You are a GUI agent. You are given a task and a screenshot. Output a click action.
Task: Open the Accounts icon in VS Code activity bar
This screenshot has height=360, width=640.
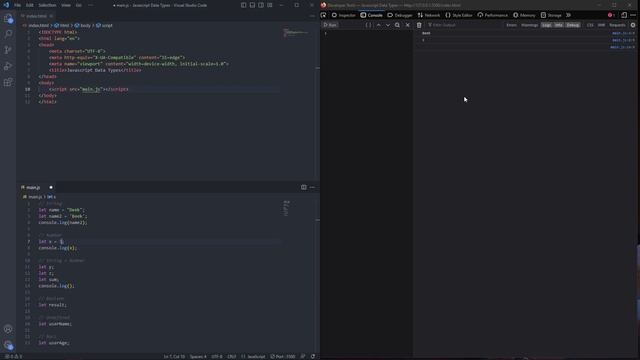(8, 329)
